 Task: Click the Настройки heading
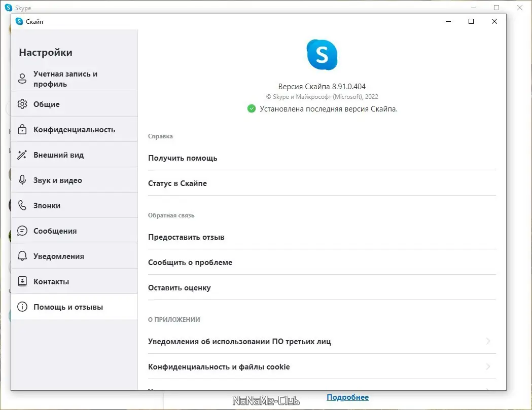click(46, 52)
